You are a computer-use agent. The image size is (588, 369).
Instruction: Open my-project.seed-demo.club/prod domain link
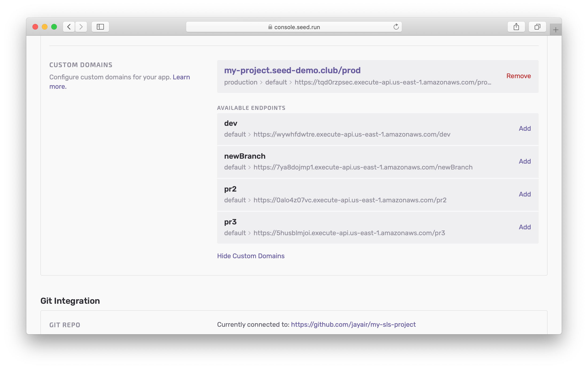[x=292, y=70]
